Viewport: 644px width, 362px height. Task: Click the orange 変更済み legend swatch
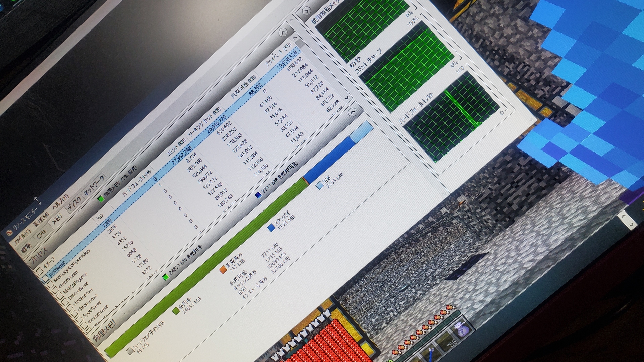pos(223,269)
